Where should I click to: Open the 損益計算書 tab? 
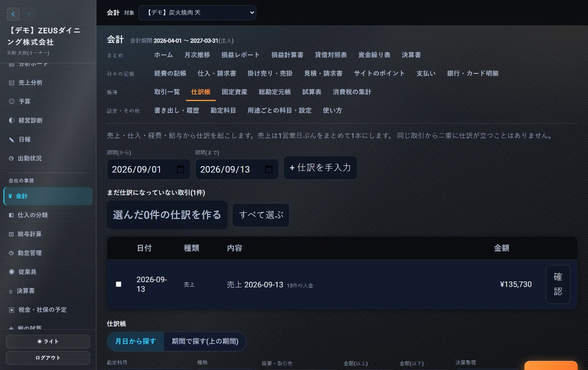click(287, 55)
